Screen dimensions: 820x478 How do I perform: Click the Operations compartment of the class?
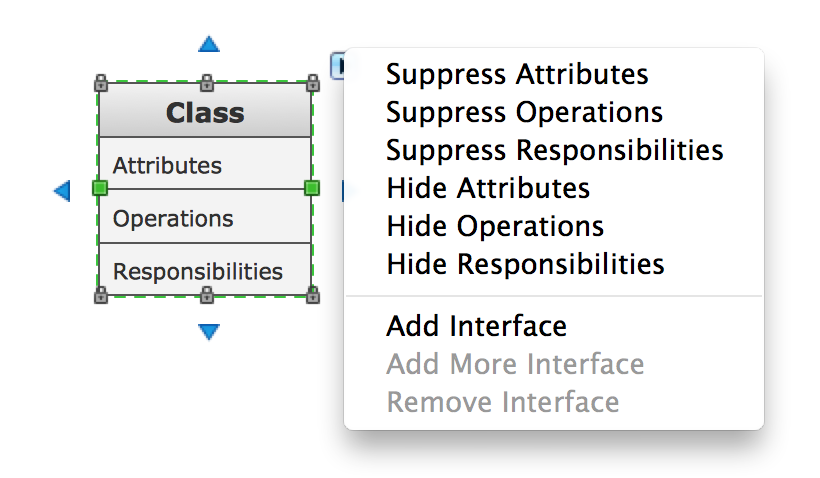205,218
